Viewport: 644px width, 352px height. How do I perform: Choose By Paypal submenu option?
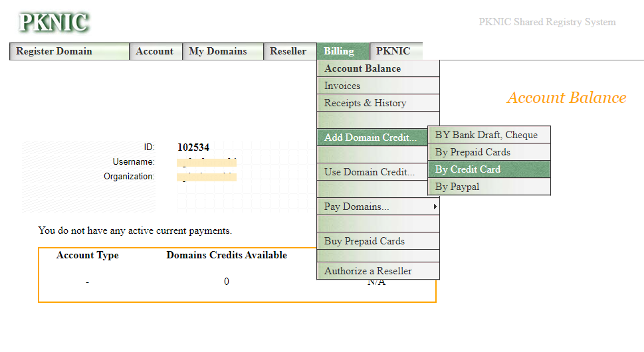[489, 187]
